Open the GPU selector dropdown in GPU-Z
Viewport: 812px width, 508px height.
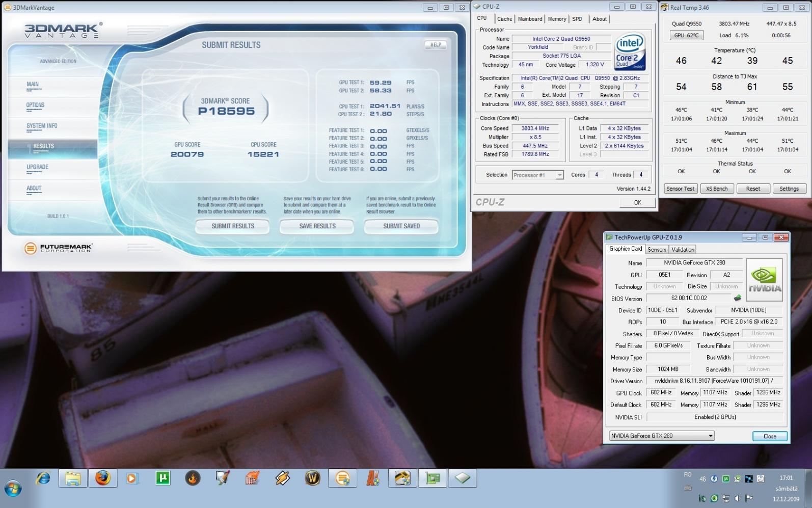(662, 436)
